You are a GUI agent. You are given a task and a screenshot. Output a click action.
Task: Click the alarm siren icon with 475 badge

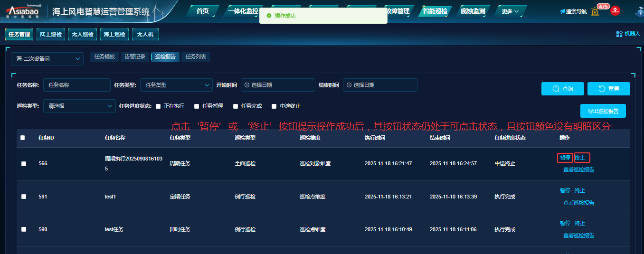(x=595, y=11)
